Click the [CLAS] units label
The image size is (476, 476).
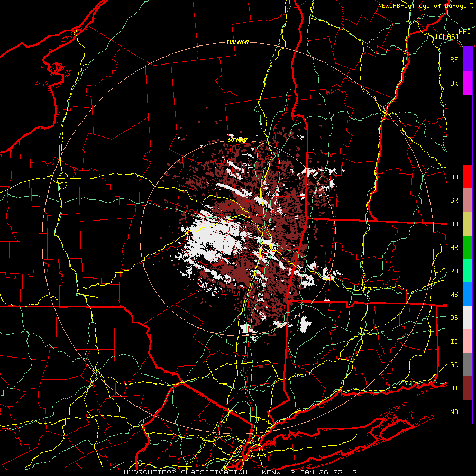447,37
